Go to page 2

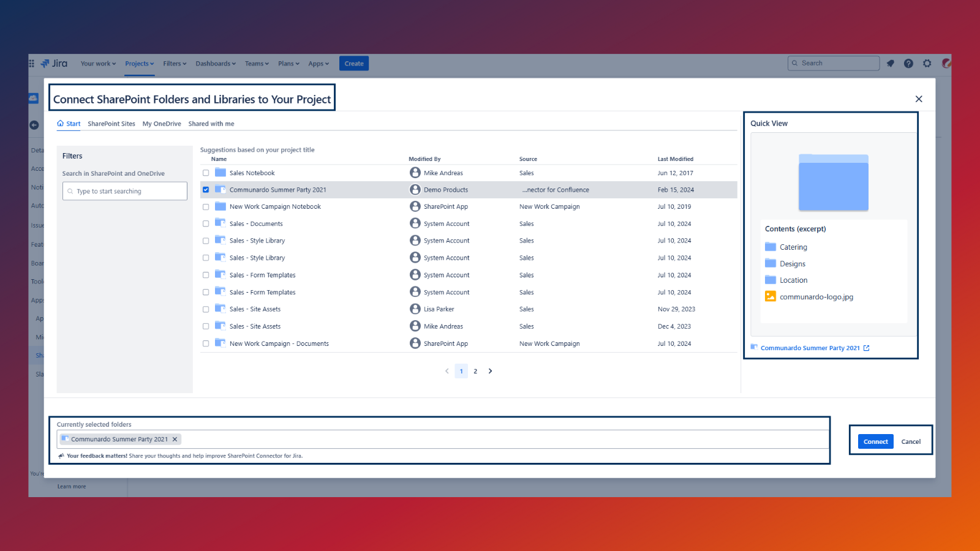pyautogui.click(x=475, y=371)
